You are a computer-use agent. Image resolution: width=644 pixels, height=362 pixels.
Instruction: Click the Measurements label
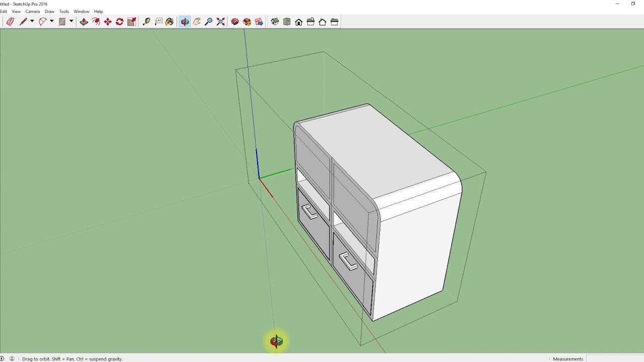568,359
